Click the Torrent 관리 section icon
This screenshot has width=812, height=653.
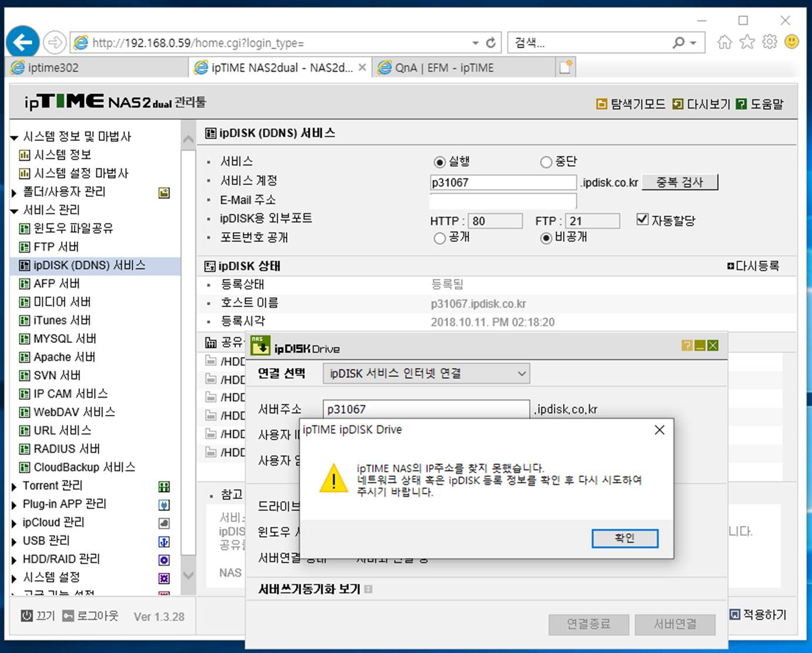click(x=164, y=487)
